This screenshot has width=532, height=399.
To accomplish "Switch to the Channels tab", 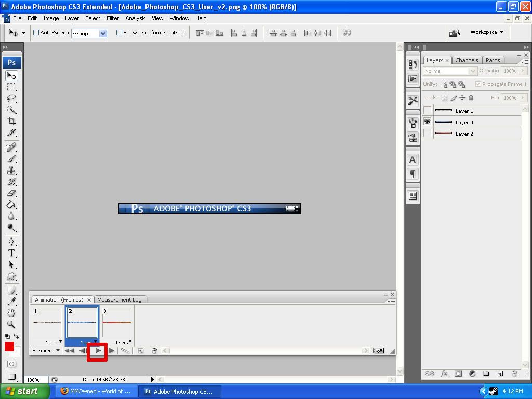I will click(x=467, y=60).
